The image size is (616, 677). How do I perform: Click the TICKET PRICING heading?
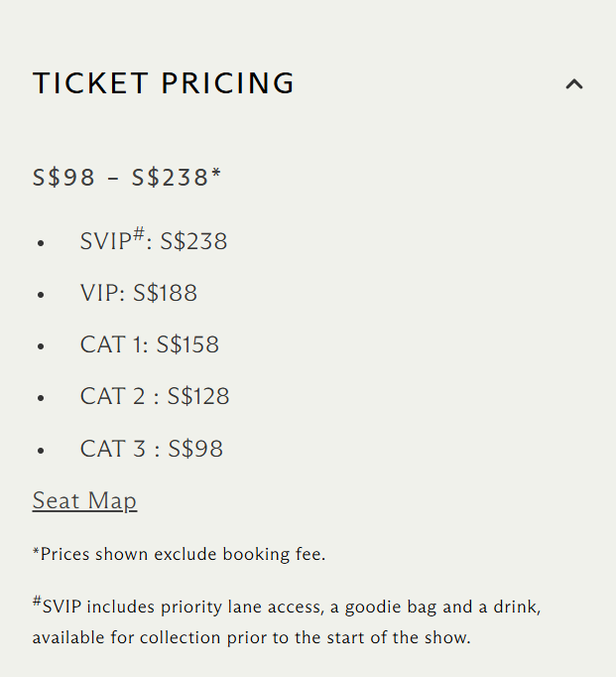pos(164,83)
